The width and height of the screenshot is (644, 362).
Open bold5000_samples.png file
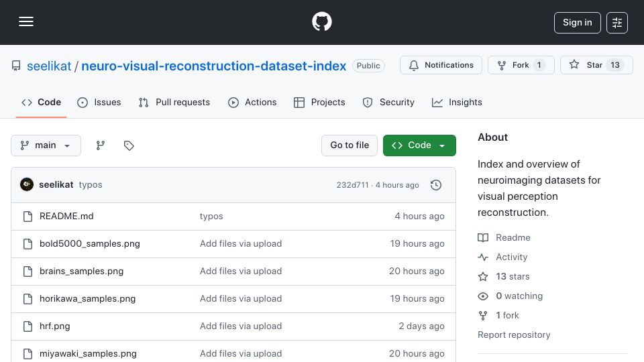coord(89,244)
